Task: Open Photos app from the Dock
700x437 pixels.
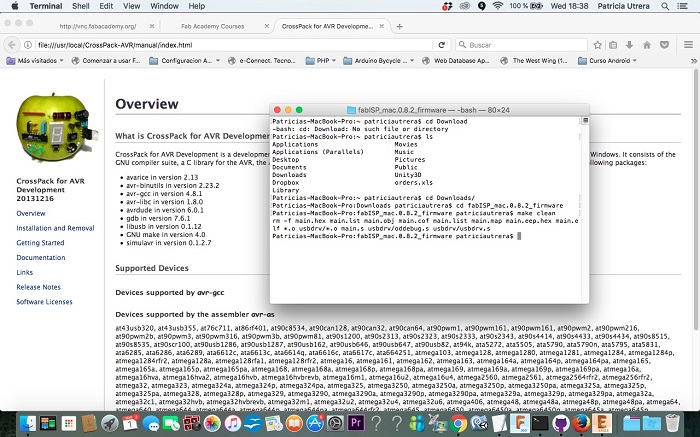Action: tap(212, 423)
